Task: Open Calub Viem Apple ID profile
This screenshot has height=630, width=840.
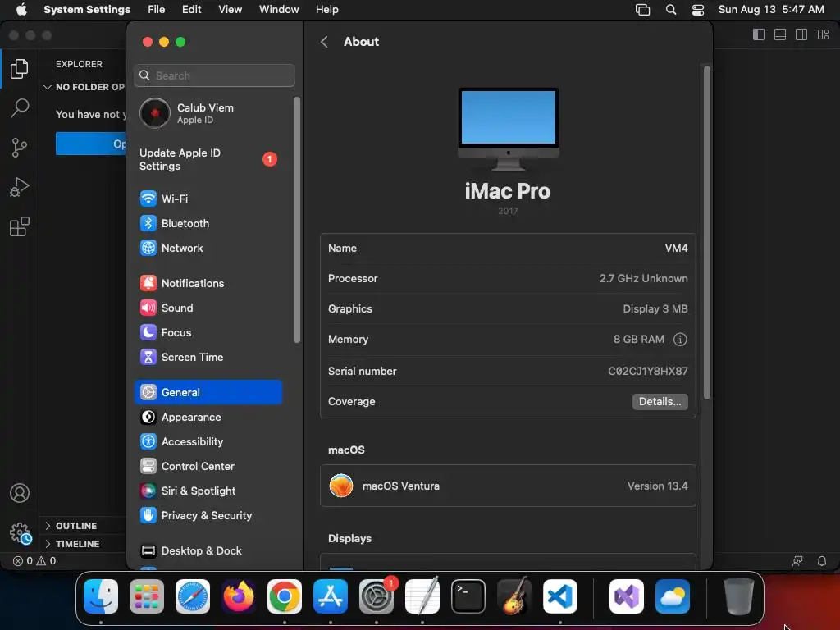Action: tap(208, 113)
